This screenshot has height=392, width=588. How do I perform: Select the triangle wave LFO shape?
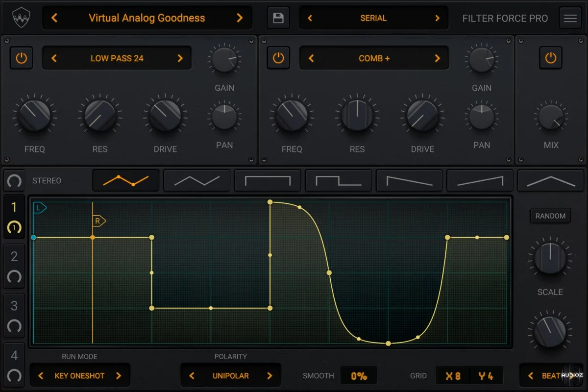[197, 180]
